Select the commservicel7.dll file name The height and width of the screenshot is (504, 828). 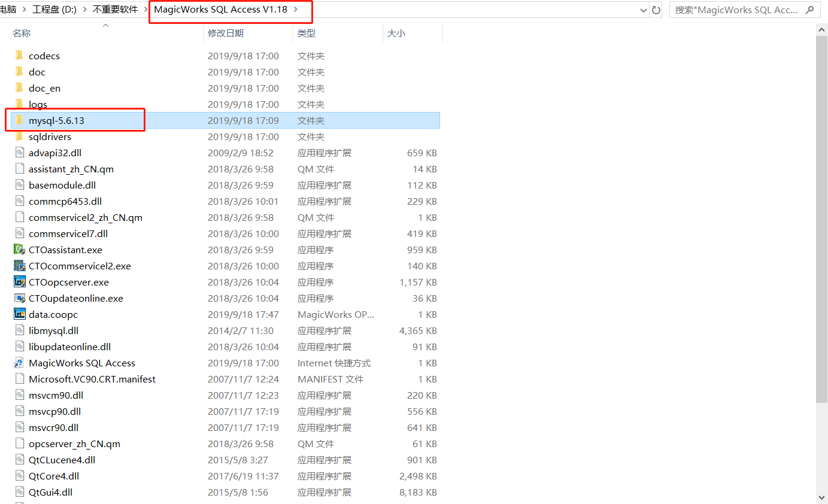(x=68, y=233)
